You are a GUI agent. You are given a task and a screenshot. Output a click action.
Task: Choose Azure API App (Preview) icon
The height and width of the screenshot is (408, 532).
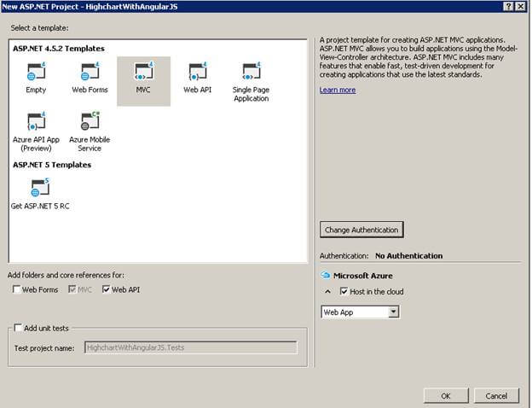coord(36,121)
